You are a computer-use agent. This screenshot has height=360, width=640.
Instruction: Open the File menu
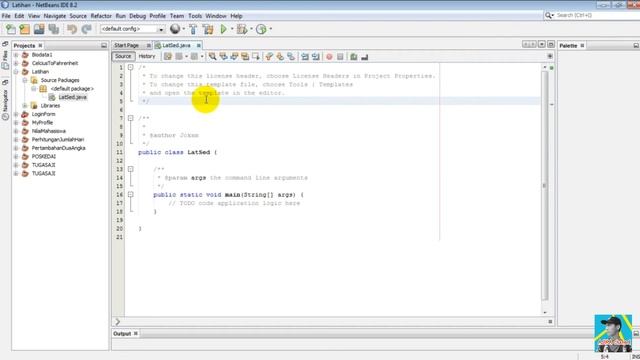6,16
